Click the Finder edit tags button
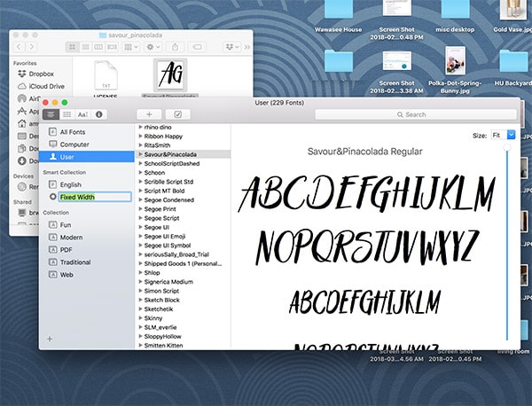This screenshot has width=532, height=406. pos(197,47)
